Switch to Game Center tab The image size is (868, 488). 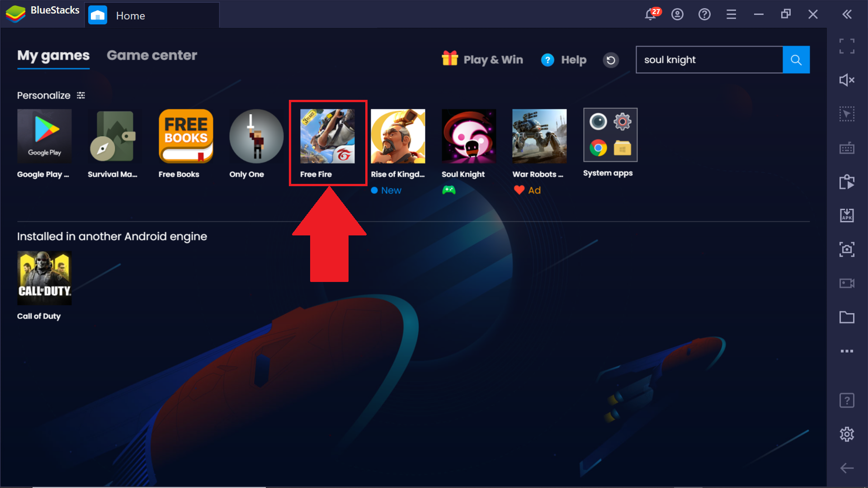point(152,56)
